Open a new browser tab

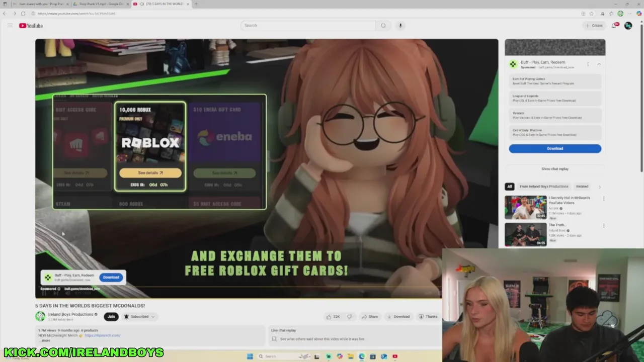(196, 4)
